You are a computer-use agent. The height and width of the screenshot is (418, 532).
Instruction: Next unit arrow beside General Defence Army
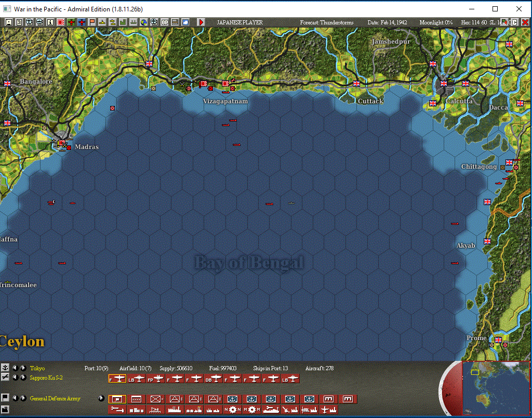point(23,398)
